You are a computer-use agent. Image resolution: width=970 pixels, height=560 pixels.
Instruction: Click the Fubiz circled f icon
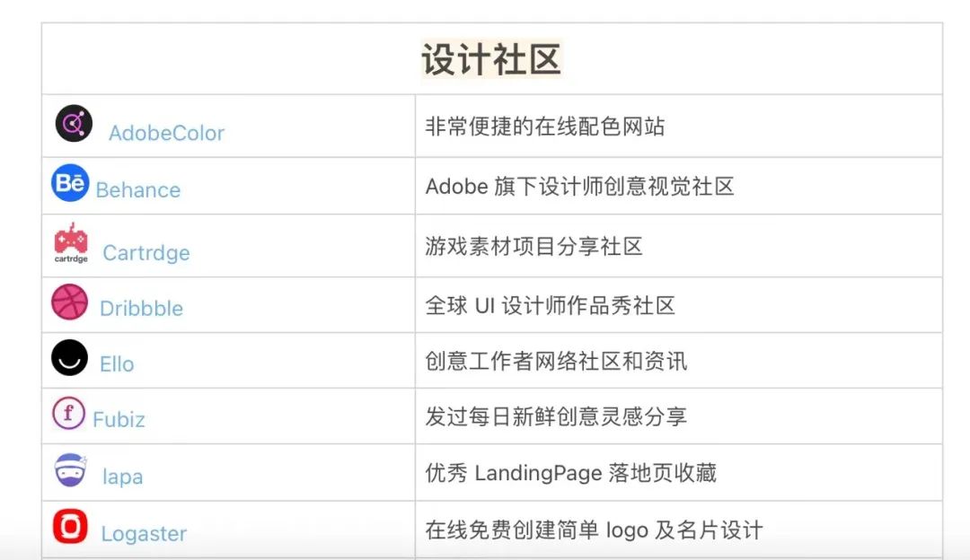68,413
